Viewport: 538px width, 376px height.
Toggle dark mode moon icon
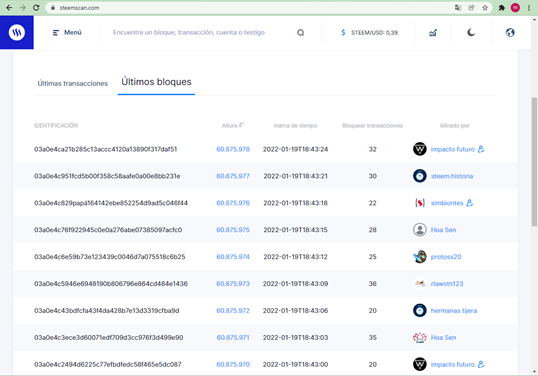(471, 33)
